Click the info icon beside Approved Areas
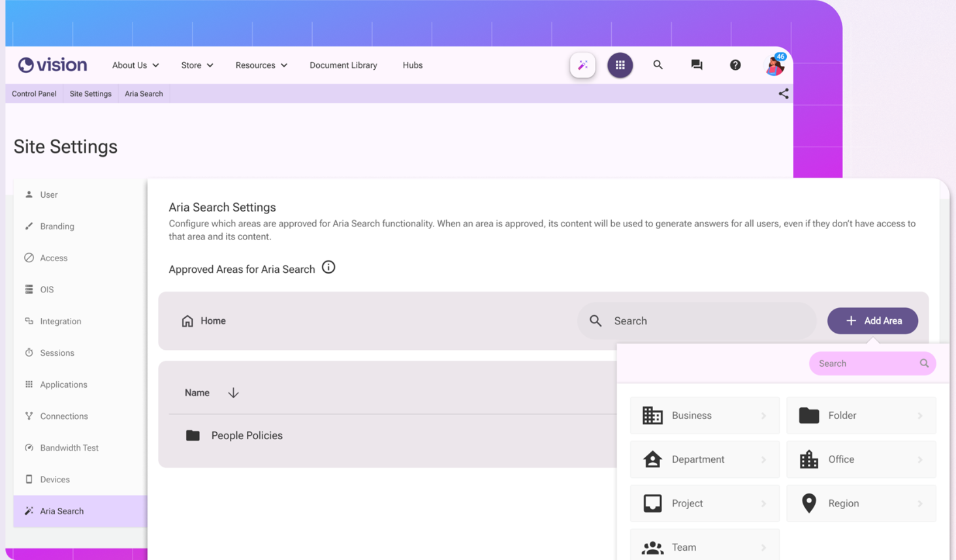956x560 pixels. (328, 268)
